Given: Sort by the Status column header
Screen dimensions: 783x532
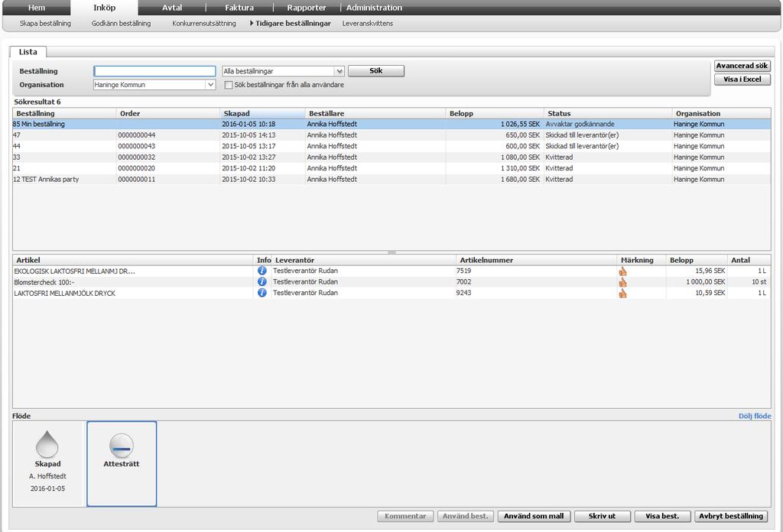Looking at the screenshot, I should pyautogui.click(x=608, y=114).
